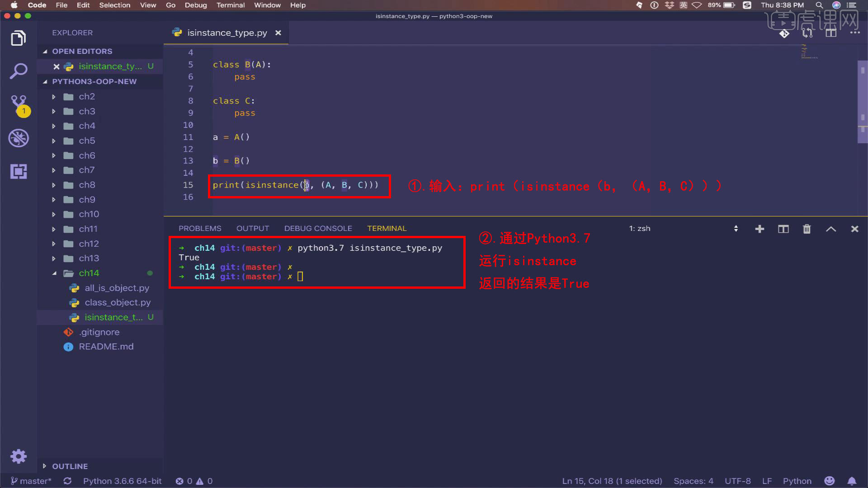
Task: Open the Debug menu
Action: [x=196, y=5]
